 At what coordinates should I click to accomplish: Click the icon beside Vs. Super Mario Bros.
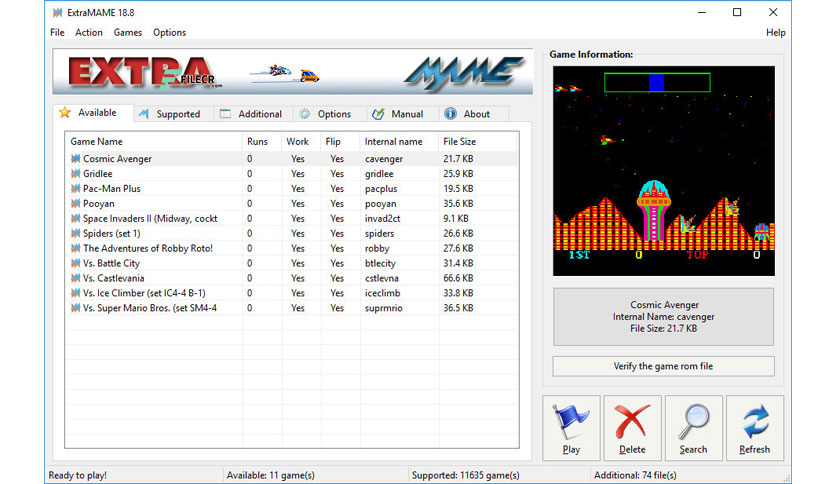point(76,308)
